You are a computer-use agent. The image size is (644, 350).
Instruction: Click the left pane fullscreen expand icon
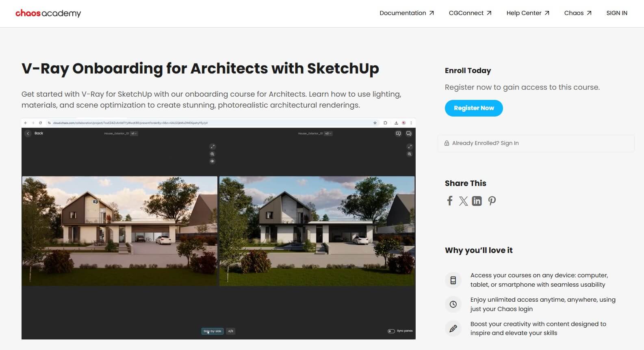(212, 147)
